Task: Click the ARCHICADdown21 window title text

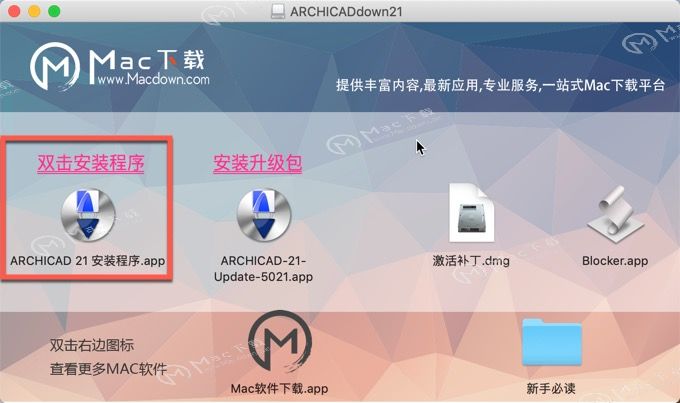Action: click(x=346, y=11)
